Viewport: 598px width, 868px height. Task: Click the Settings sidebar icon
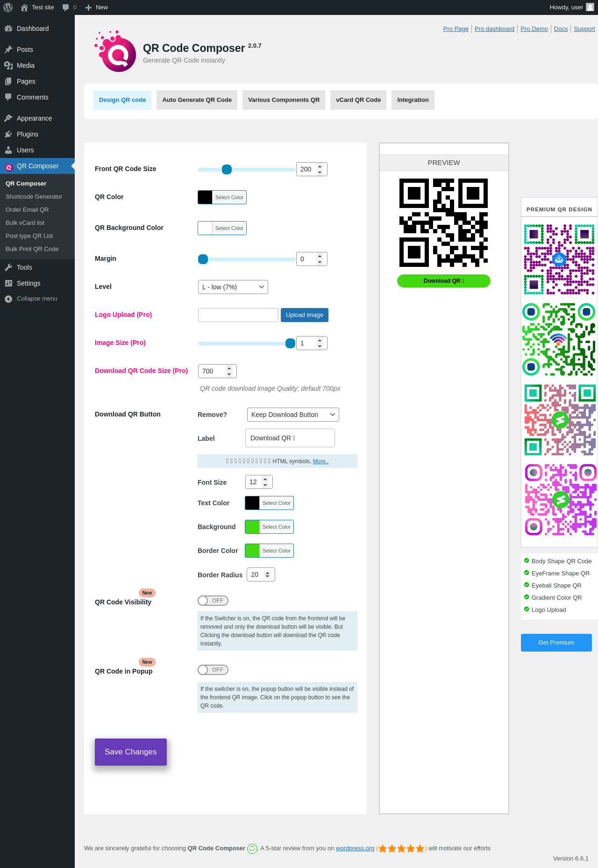point(8,283)
